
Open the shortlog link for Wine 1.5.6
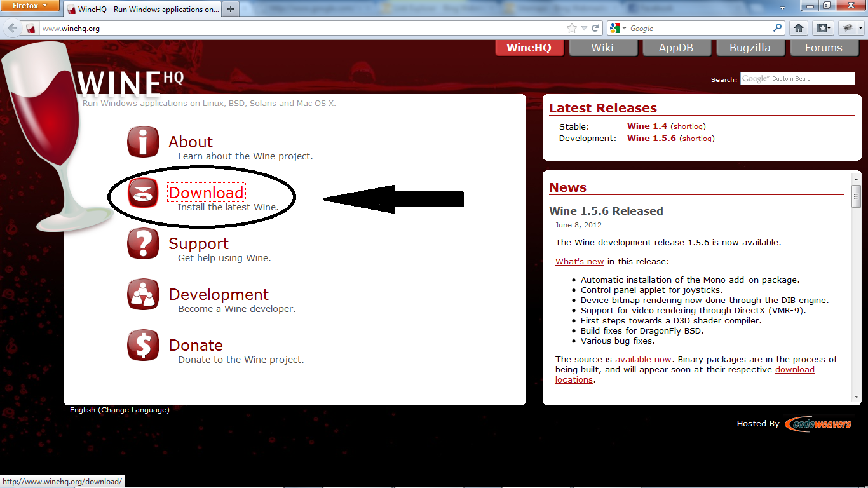click(697, 139)
